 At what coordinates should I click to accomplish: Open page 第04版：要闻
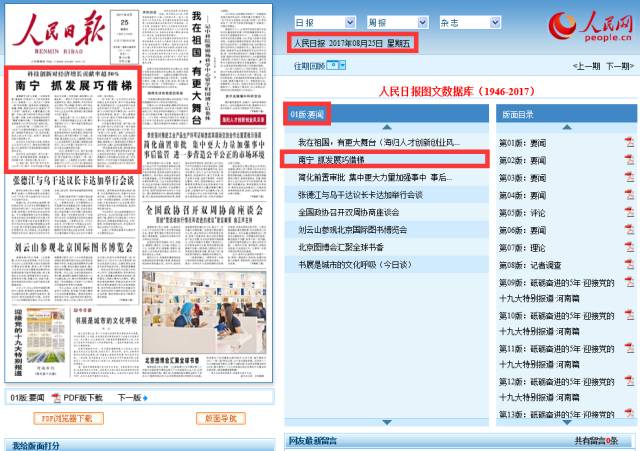tap(523, 196)
